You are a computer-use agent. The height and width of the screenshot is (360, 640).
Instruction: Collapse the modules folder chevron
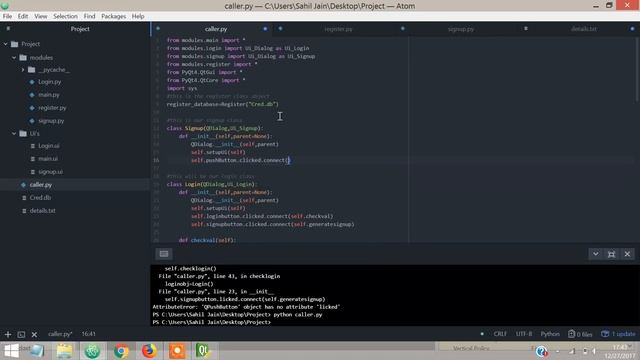[14, 58]
